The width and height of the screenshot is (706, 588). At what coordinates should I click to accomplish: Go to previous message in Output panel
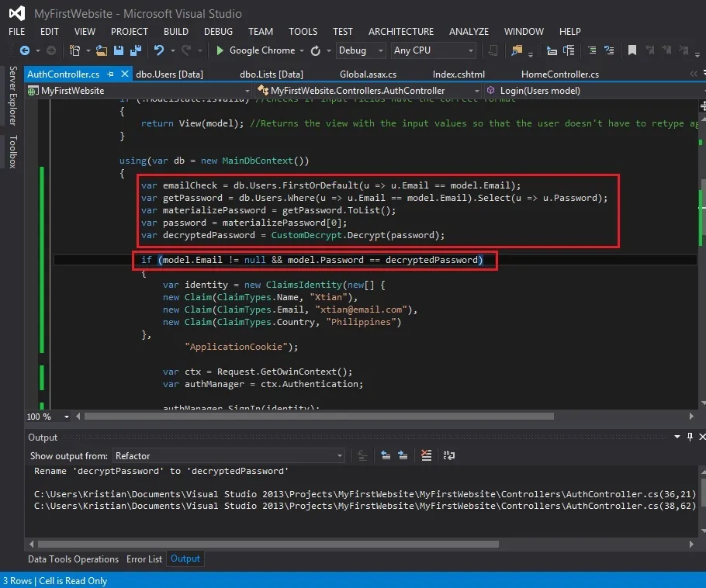(x=386, y=455)
